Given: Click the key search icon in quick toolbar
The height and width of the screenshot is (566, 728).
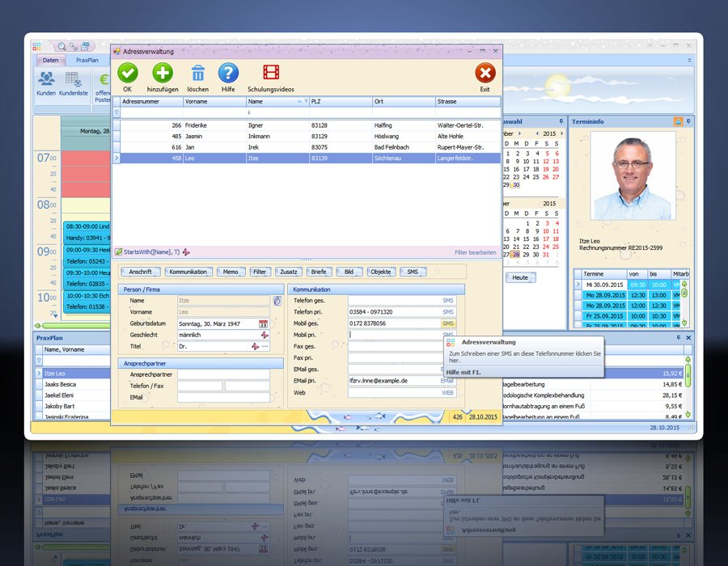Looking at the screenshot, I should coord(74,46).
